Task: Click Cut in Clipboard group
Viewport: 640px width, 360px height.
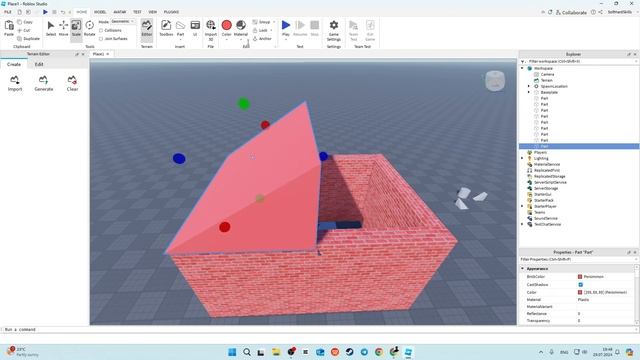Action: coord(24,30)
